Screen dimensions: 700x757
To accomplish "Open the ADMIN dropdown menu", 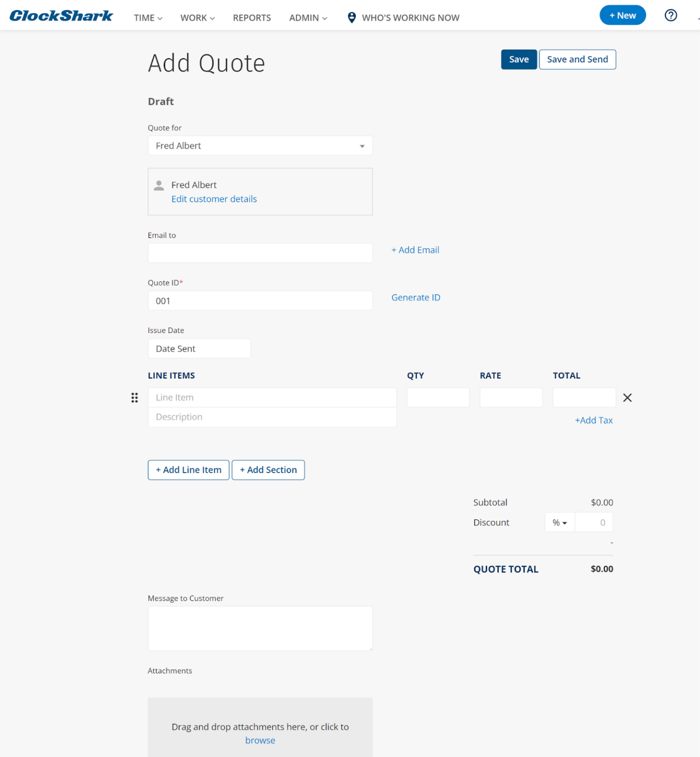I will [308, 18].
